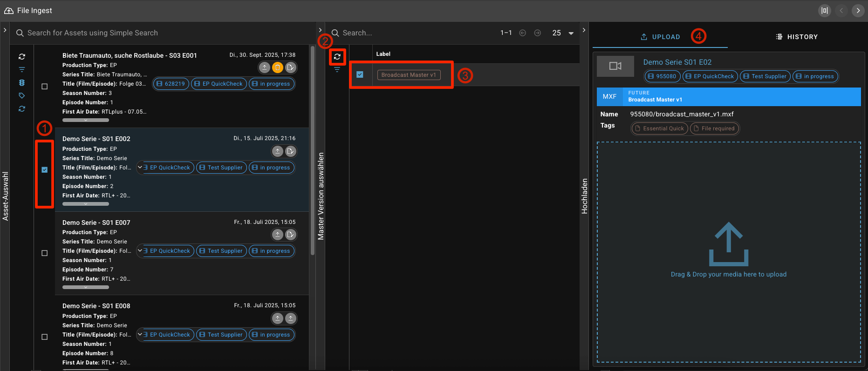Click the Demo Serie S01 E02 title link
This screenshot has height=371, width=868.
(677, 62)
